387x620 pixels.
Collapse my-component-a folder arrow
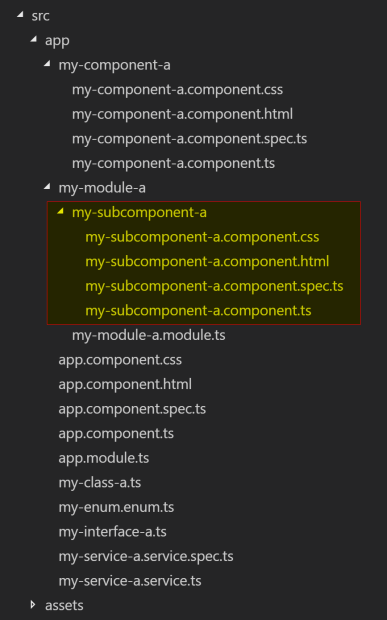47,64
